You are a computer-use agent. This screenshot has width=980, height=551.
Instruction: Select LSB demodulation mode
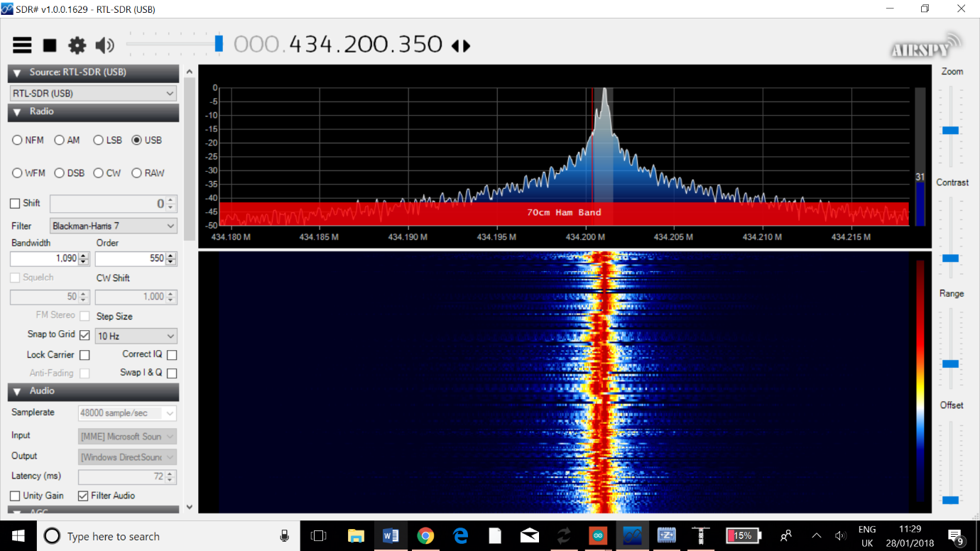pos(98,141)
